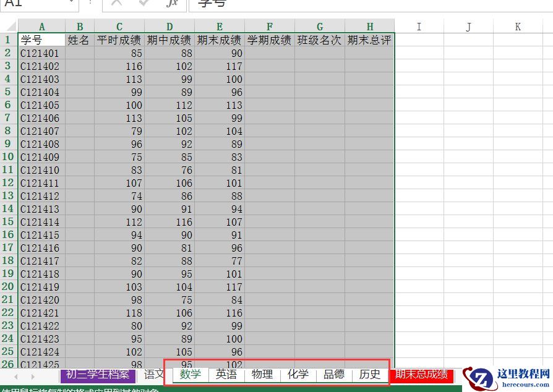Select cell containing C121415
Viewport: 553px width, 392px height.
(41, 235)
